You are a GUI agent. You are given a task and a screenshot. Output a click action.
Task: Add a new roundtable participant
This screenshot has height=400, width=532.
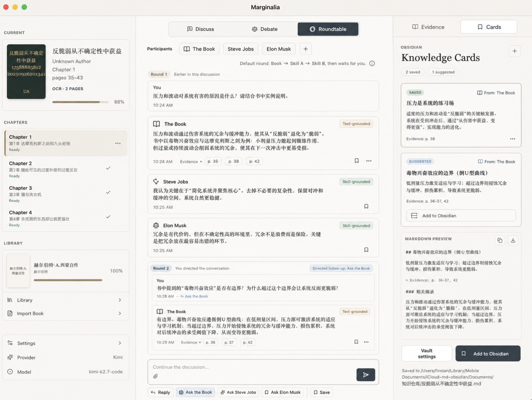point(306,49)
